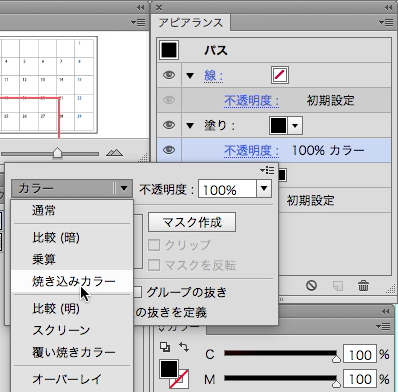Click the stroke none color swatch

coord(280,75)
